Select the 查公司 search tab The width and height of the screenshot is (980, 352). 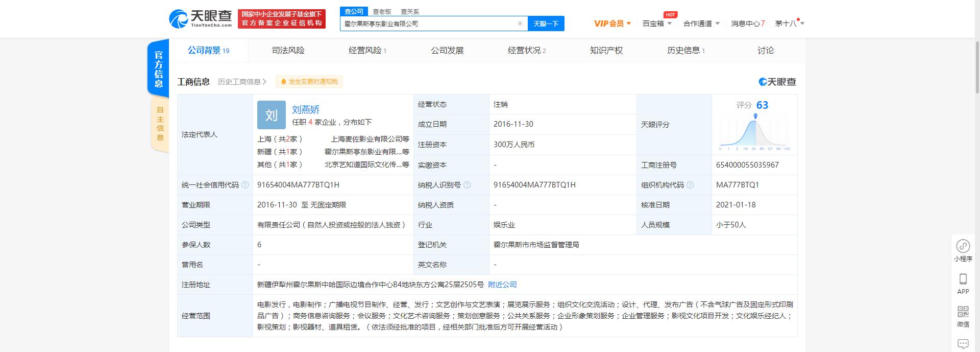point(354,11)
